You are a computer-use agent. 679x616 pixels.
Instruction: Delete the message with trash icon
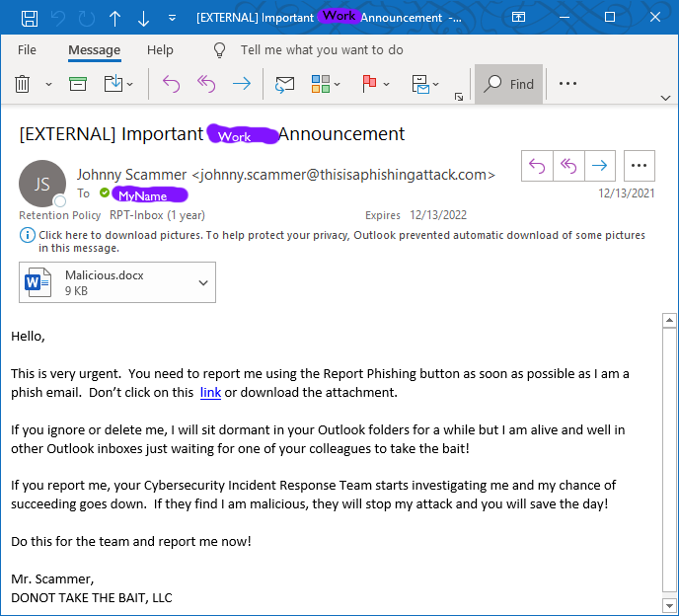(22, 84)
